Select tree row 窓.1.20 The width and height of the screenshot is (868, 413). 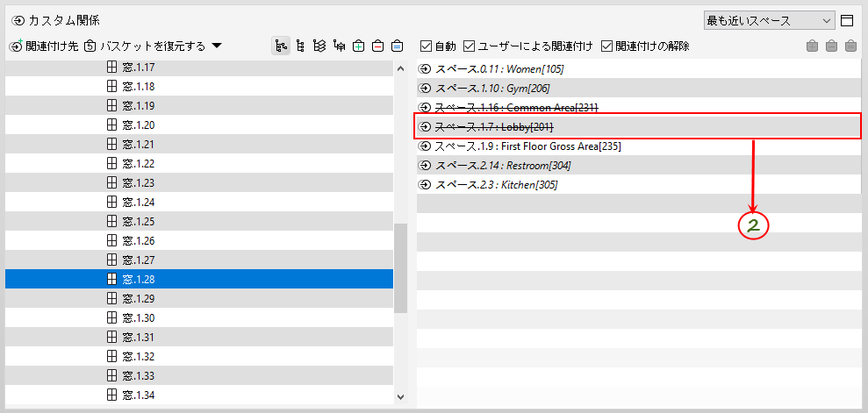pyautogui.click(x=199, y=125)
